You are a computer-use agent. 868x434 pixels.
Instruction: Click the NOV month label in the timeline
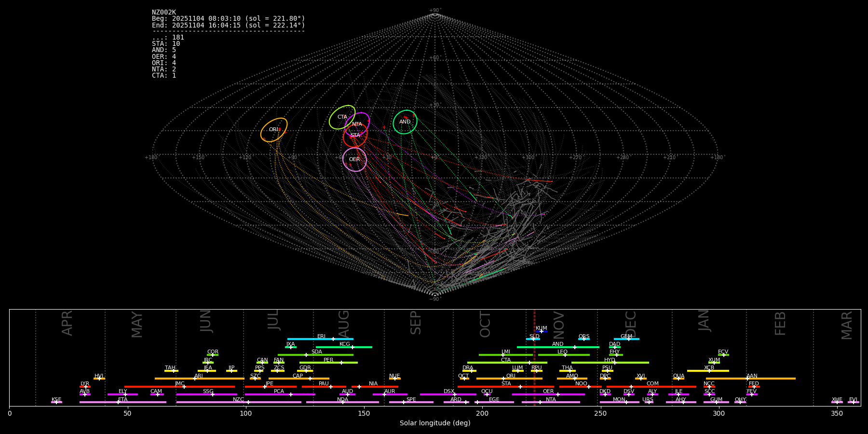click(x=559, y=325)
